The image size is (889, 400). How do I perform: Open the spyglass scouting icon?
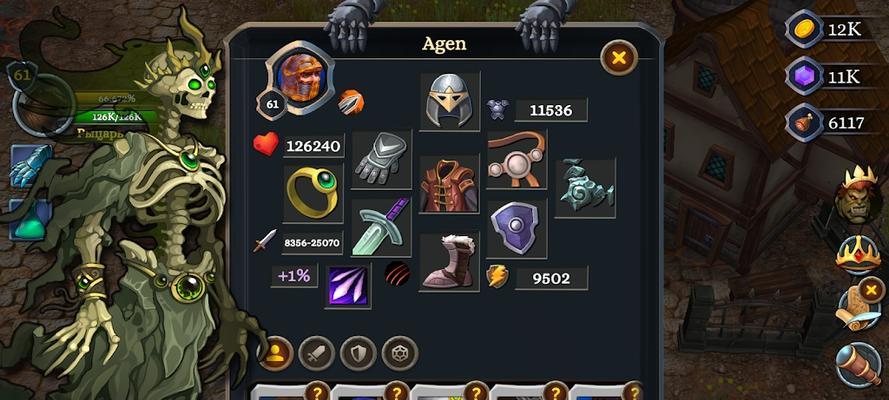click(858, 365)
